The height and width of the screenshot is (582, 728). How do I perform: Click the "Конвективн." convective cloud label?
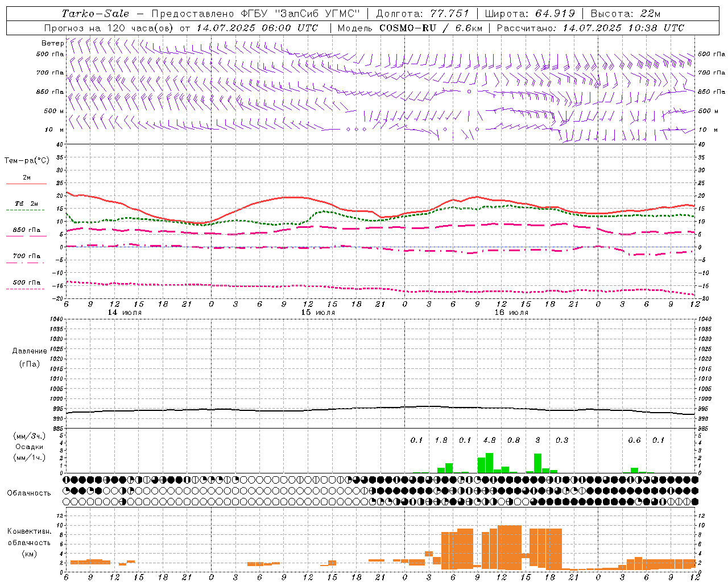click(x=29, y=531)
